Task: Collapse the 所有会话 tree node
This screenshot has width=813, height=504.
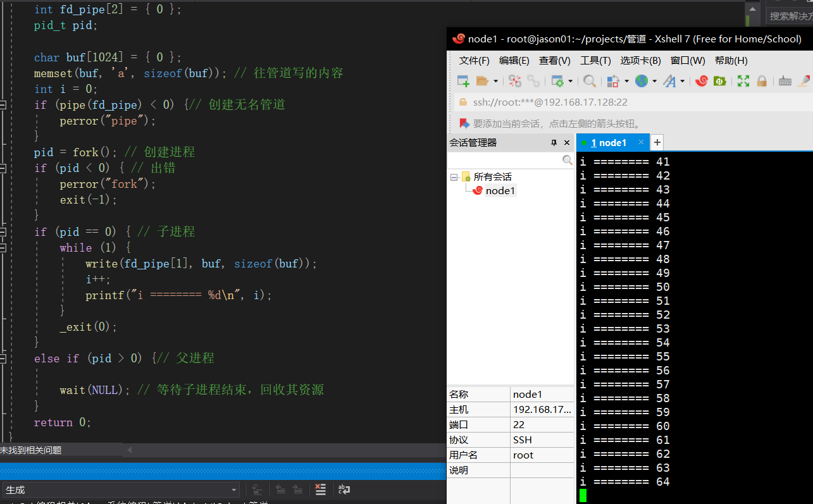Action: pos(454,177)
